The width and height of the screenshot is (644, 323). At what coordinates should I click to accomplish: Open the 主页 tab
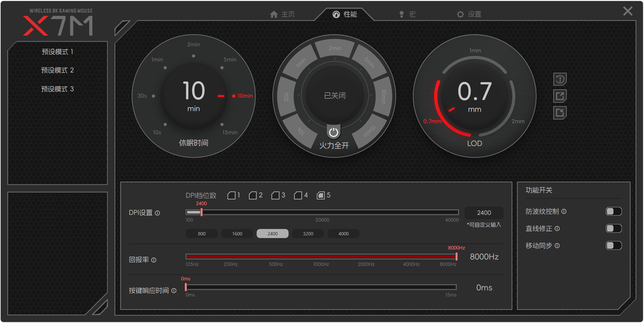[283, 15]
